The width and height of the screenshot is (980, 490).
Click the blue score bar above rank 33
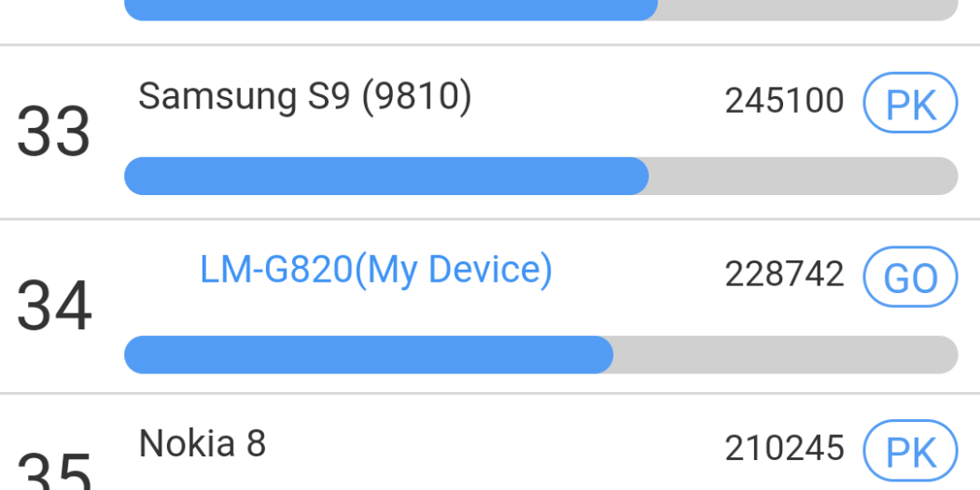tap(390, 9)
